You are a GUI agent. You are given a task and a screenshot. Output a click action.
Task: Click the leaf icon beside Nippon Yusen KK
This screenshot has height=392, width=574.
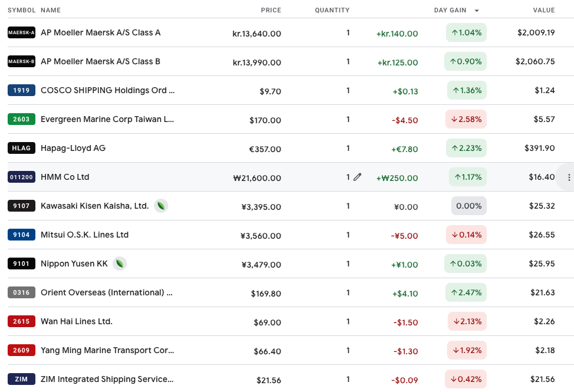click(x=120, y=263)
